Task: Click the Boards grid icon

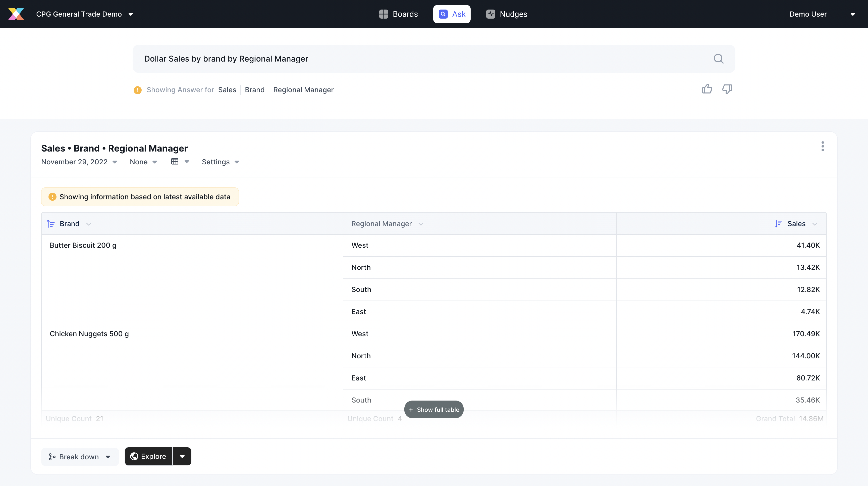Action: [384, 14]
